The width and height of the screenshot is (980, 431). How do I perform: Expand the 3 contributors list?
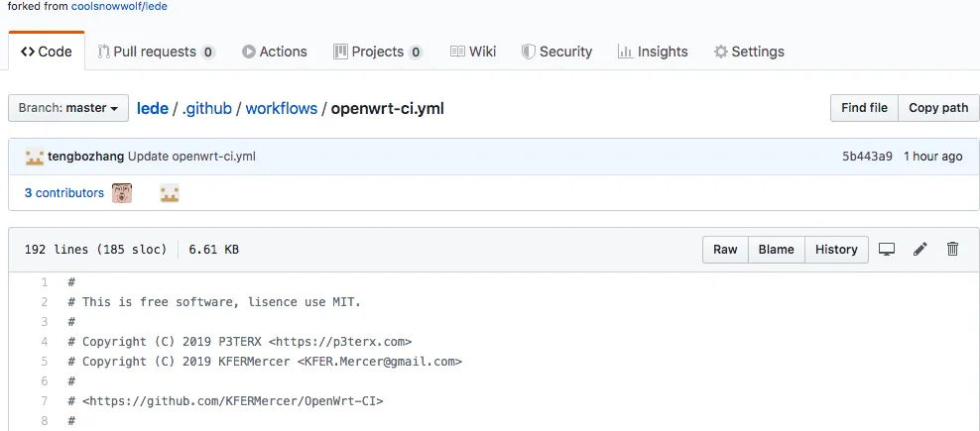64,193
